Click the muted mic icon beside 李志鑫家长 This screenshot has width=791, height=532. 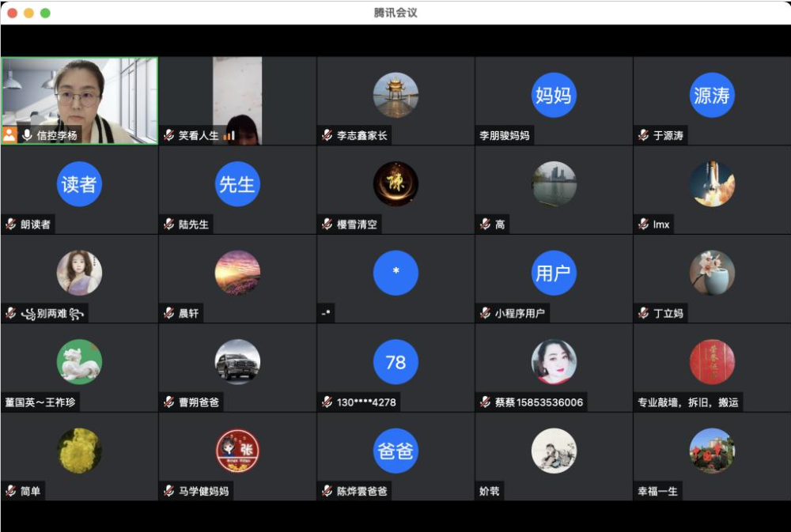point(327,135)
